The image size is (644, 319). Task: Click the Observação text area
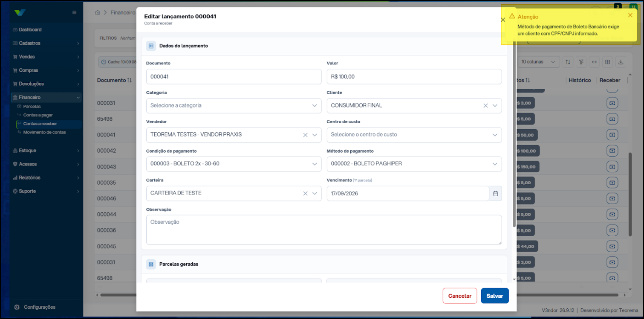coord(323,230)
